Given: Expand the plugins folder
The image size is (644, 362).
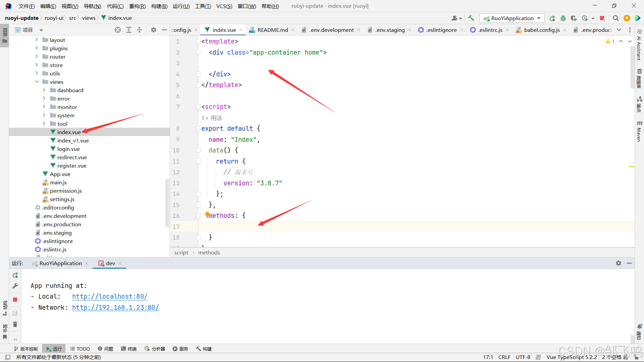Looking at the screenshot, I should [37, 48].
